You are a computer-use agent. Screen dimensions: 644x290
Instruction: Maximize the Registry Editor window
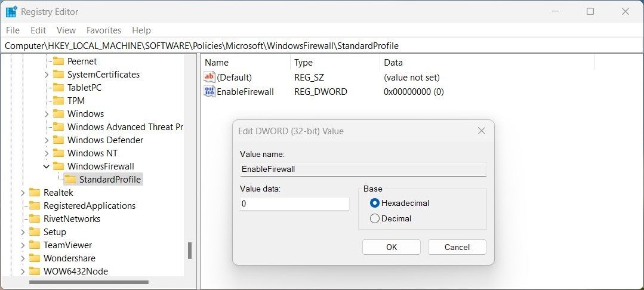click(x=590, y=11)
